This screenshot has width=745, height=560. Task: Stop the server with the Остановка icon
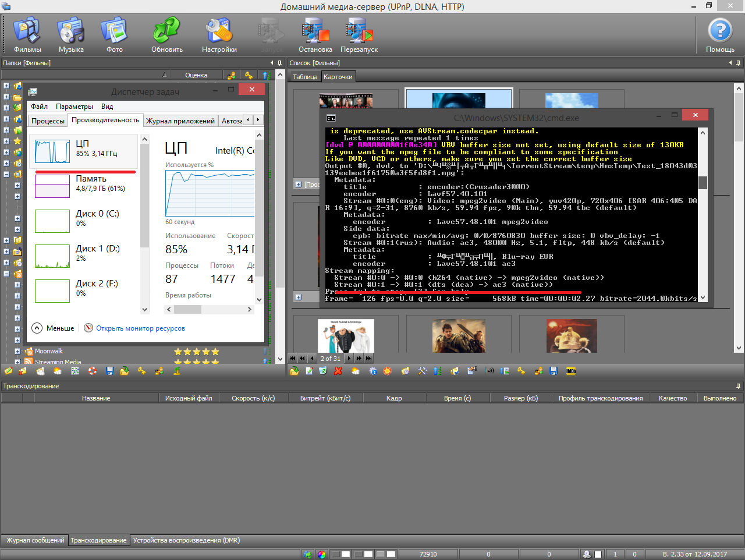[x=315, y=34]
